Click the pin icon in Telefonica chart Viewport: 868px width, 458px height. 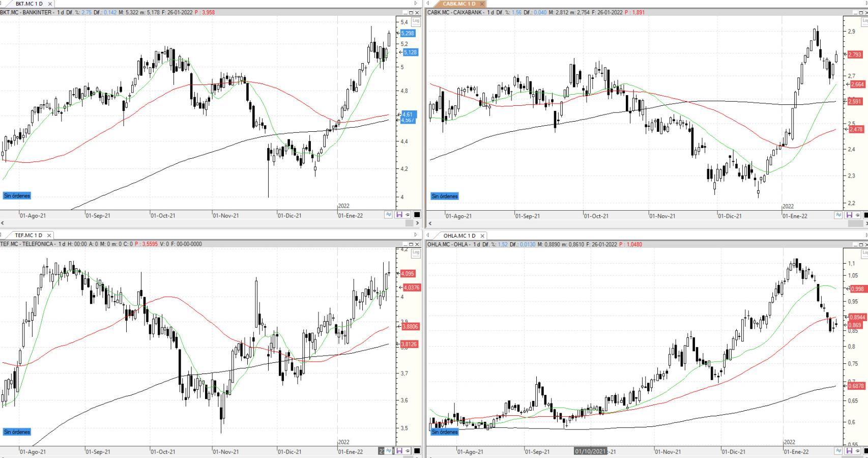click(408, 451)
